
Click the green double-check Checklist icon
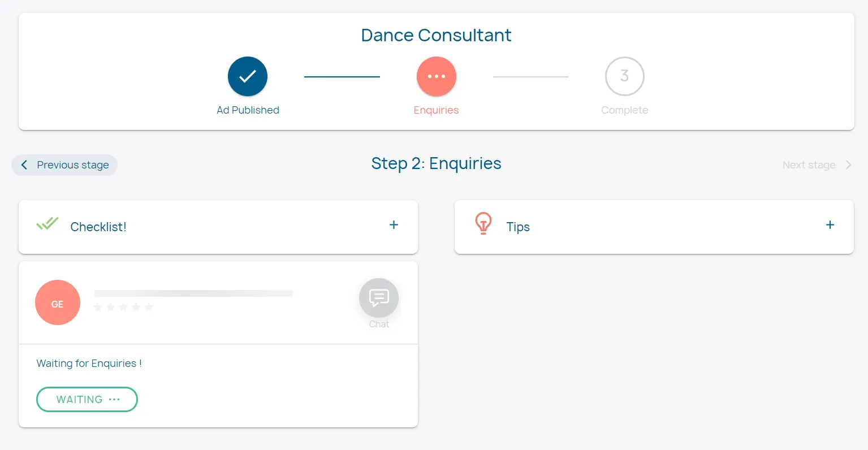pos(47,224)
